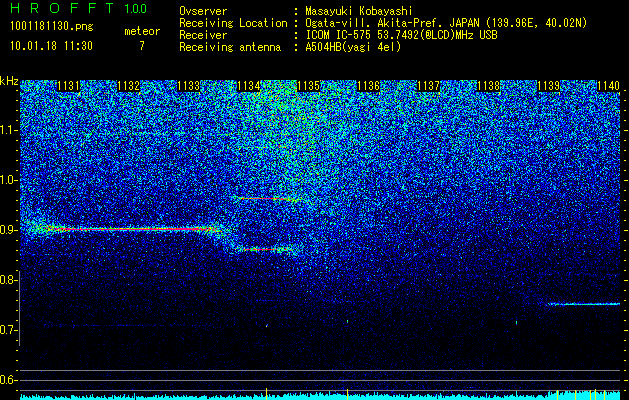Click the 1.0 frequency axis label

pos(8,180)
